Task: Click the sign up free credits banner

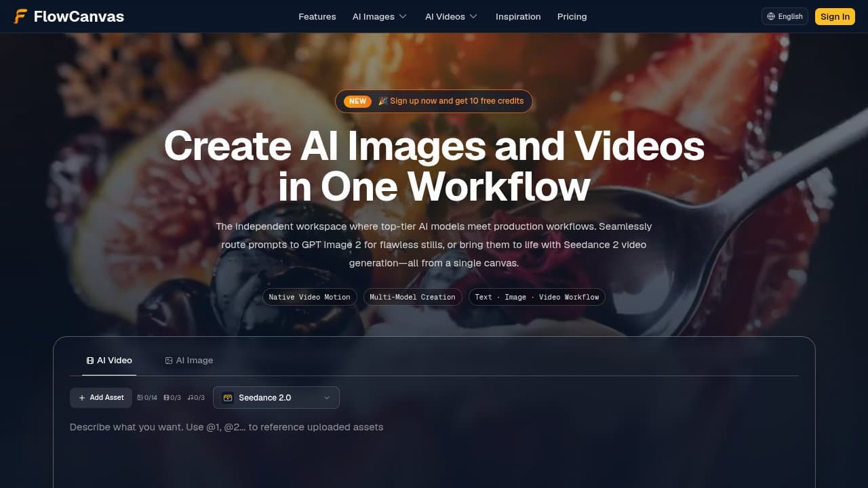Action: (434, 101)
